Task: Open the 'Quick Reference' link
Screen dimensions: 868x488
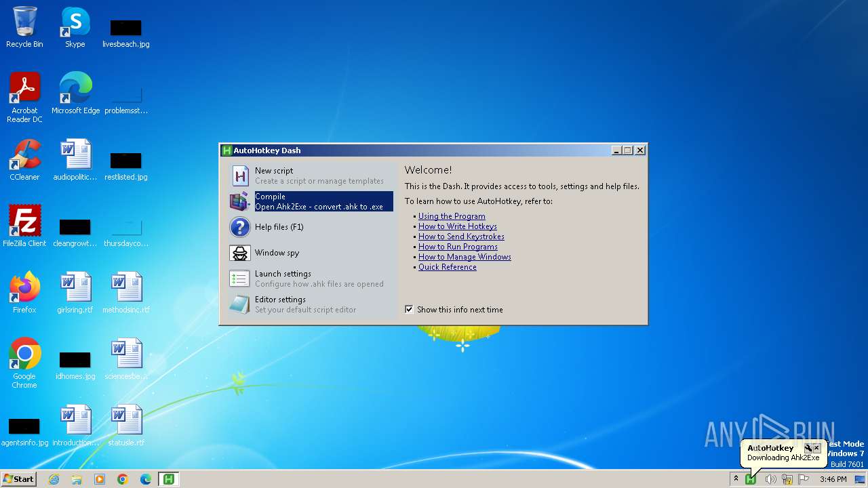Action: 448,267
